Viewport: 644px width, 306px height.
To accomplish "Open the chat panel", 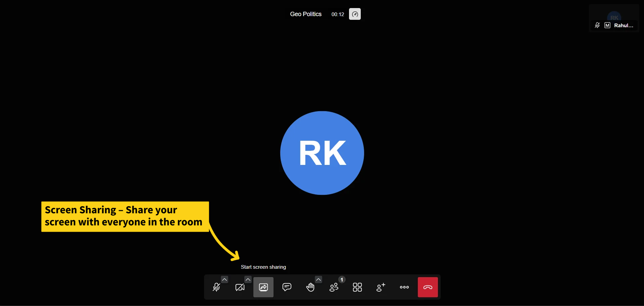I will click(287, 287).
